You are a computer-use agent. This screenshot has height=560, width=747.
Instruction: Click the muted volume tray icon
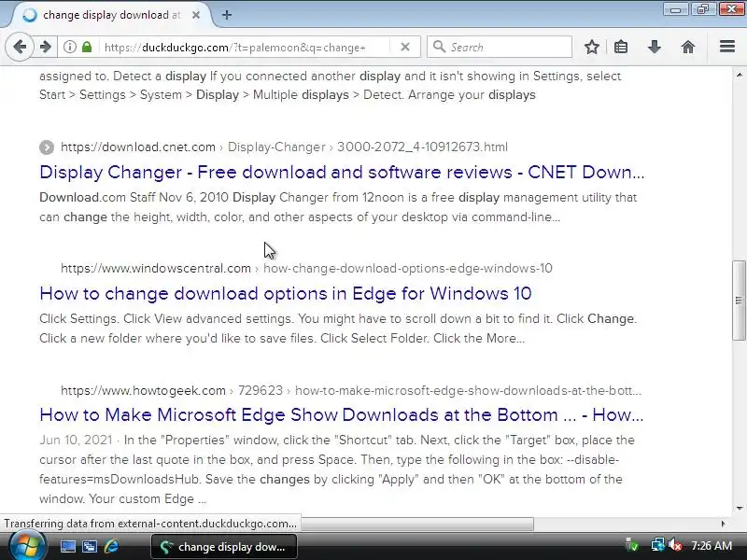[x=674, y=545]
